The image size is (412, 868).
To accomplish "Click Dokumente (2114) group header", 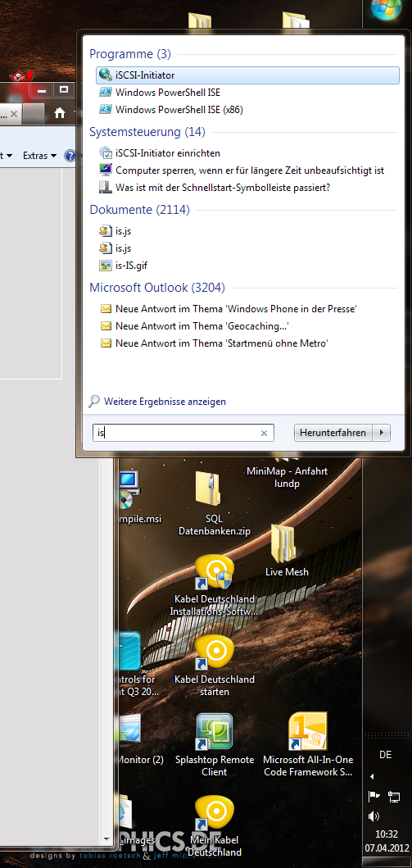I will point(139,210).
